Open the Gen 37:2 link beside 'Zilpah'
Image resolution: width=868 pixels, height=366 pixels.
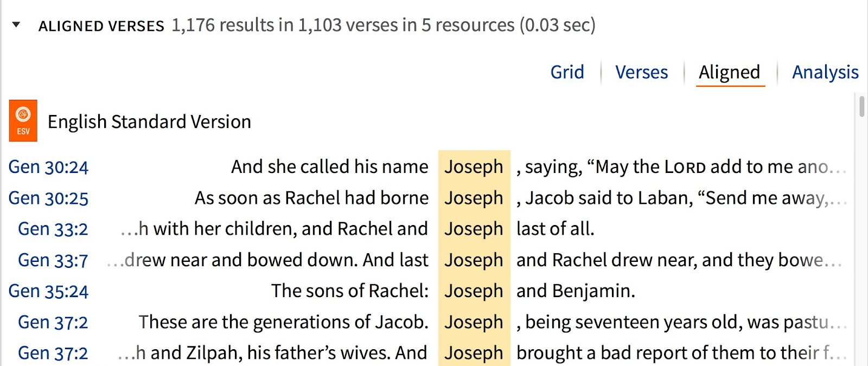click(53, 353)
